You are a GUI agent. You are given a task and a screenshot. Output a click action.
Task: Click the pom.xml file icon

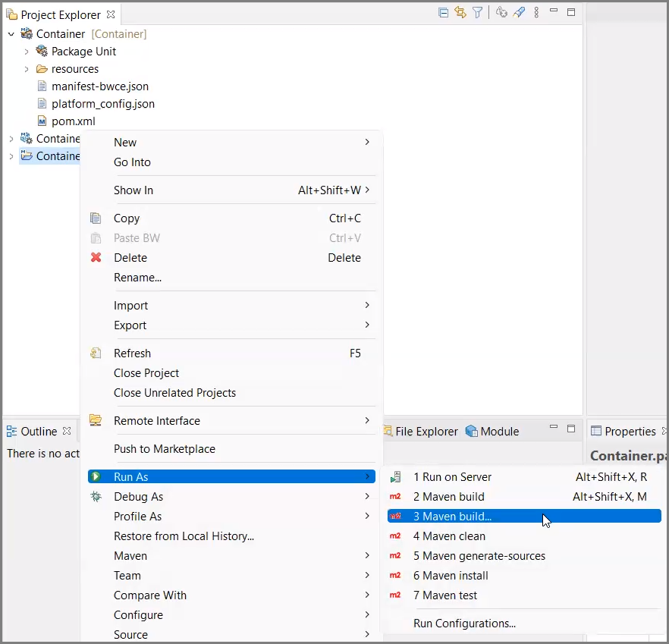43,121
